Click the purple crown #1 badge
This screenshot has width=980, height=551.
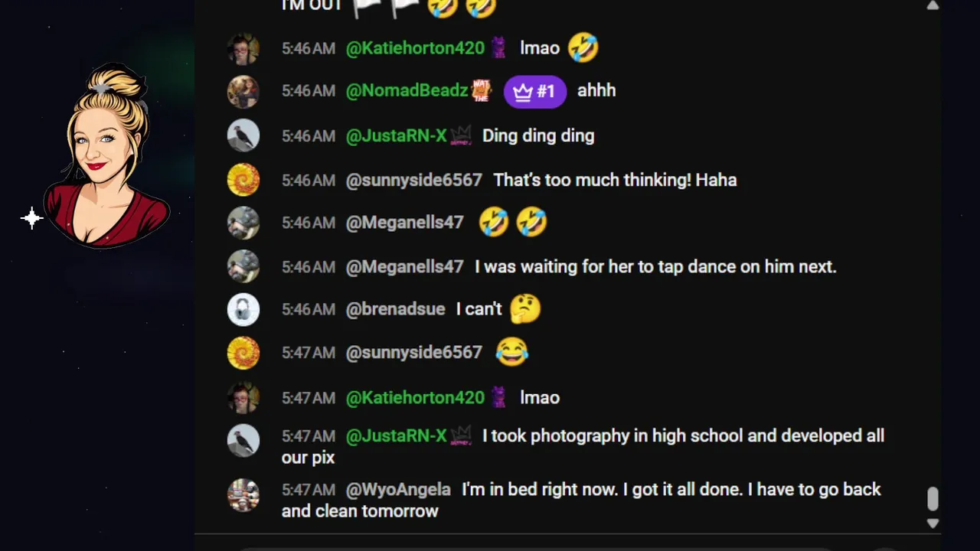(x=534, y=92)
